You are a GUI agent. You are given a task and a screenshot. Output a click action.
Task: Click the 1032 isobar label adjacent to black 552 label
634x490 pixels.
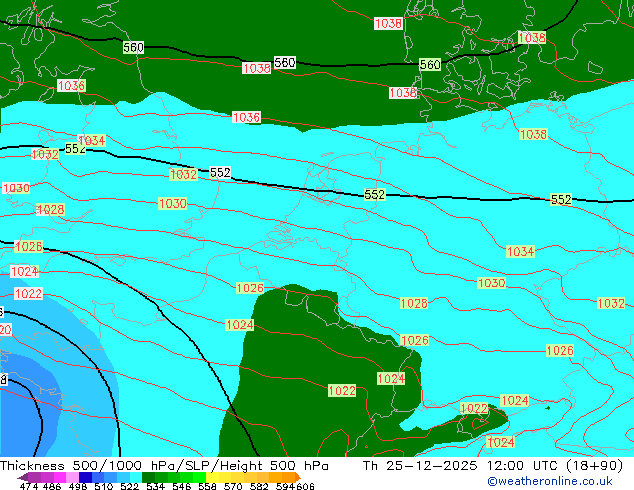click(184, 174)
